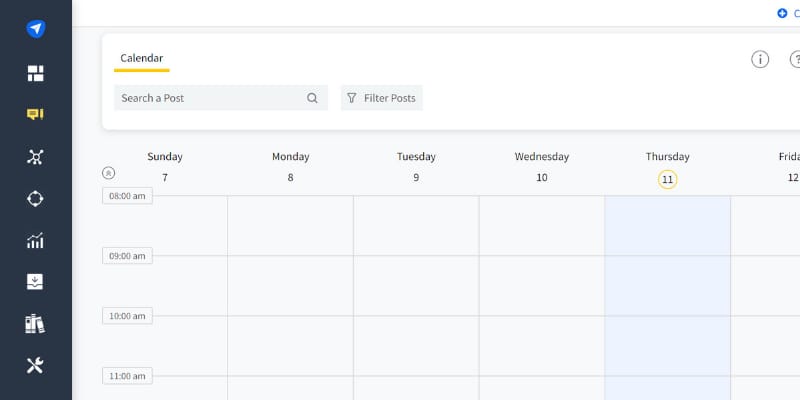Open the analytics bar chart icon

coord(35,240)
